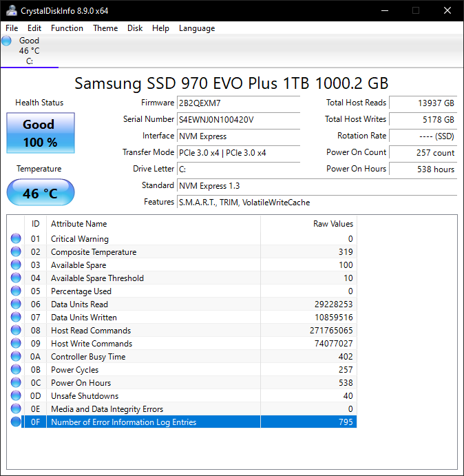Click status icon for Available Spare row
This screenshot has height=476, width=464.
tap(16, 265)
